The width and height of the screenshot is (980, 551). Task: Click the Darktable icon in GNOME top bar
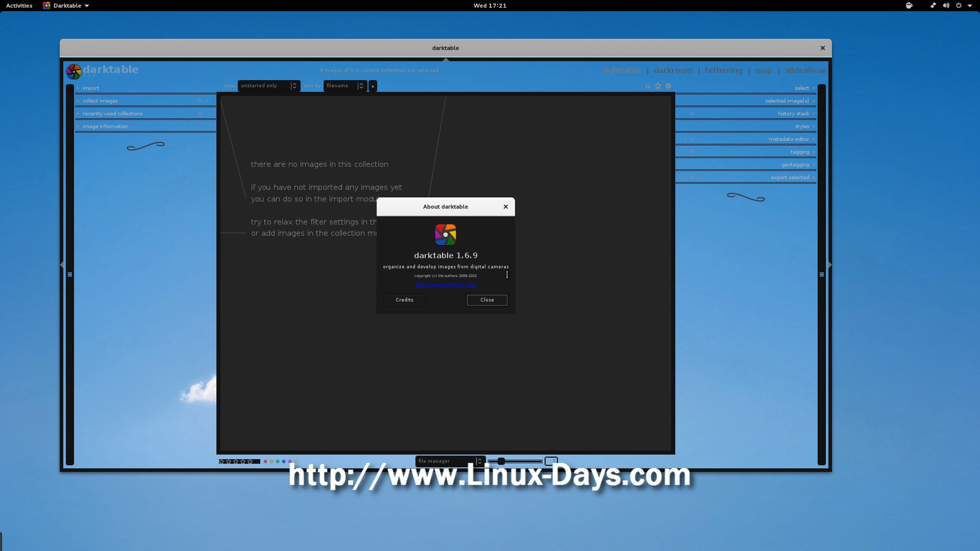(46, 6)
